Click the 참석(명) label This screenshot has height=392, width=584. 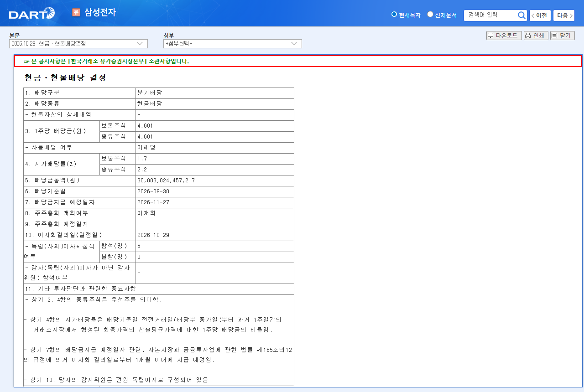(114, 246)
